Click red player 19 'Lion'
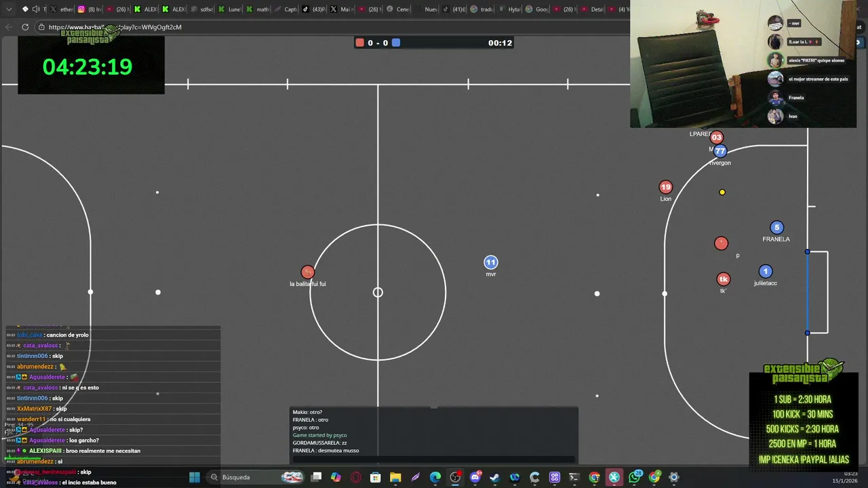The width and height of the screenshot is (868, 488). click(666, 187)
